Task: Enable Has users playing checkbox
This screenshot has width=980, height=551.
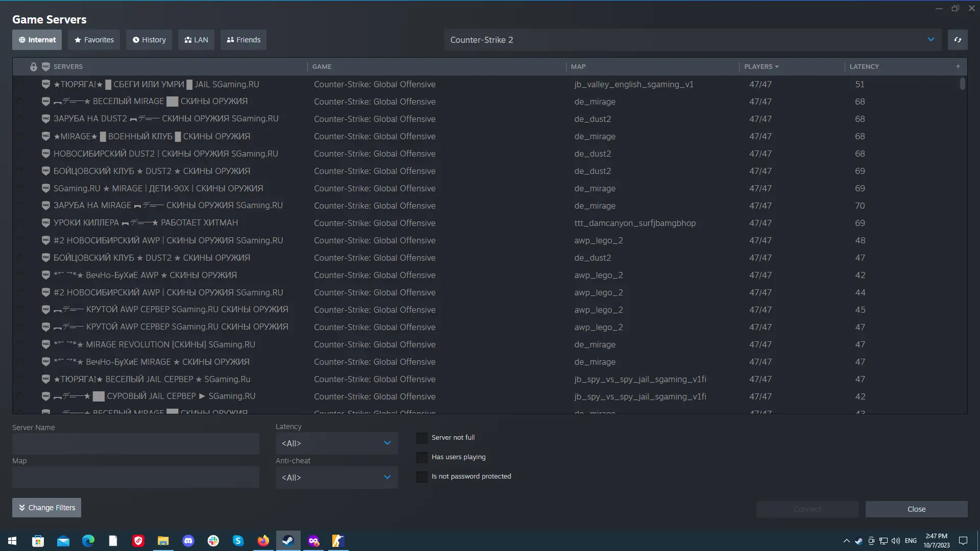Action: (422, 457)
